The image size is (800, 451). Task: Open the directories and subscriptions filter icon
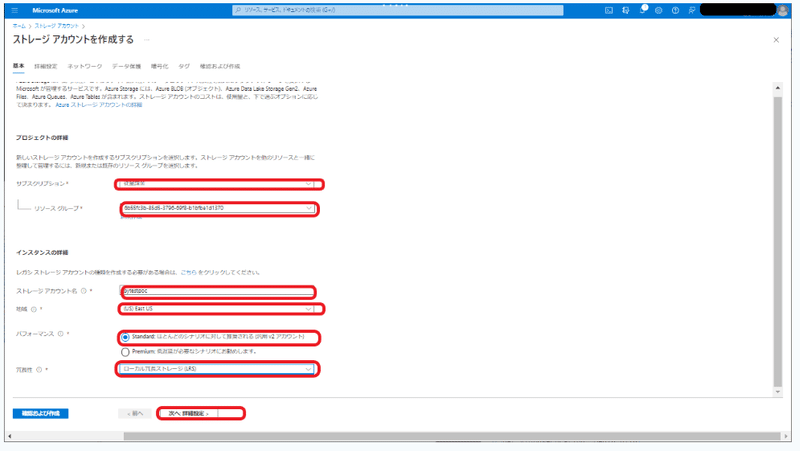click(x=626, y=10)
